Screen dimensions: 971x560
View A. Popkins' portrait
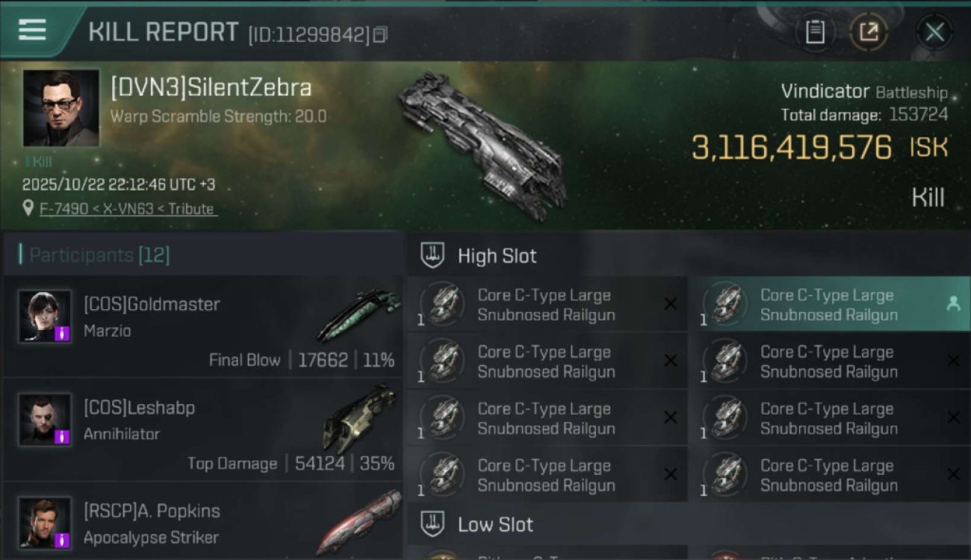click(x=45, y=522)
